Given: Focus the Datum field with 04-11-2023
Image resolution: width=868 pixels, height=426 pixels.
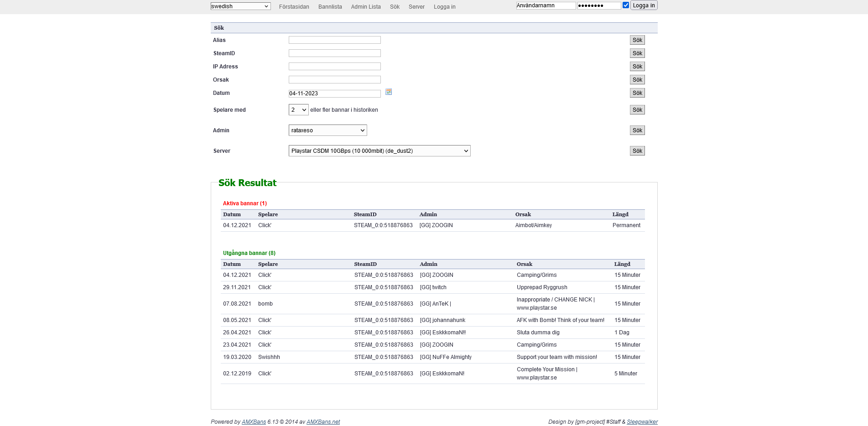Looking at the screenshot, I should click(335, 94).
